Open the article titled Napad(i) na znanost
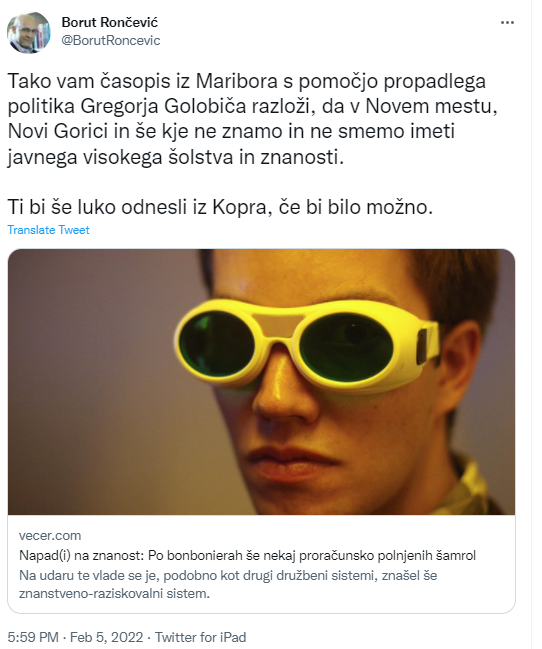 tap(247, 555)
